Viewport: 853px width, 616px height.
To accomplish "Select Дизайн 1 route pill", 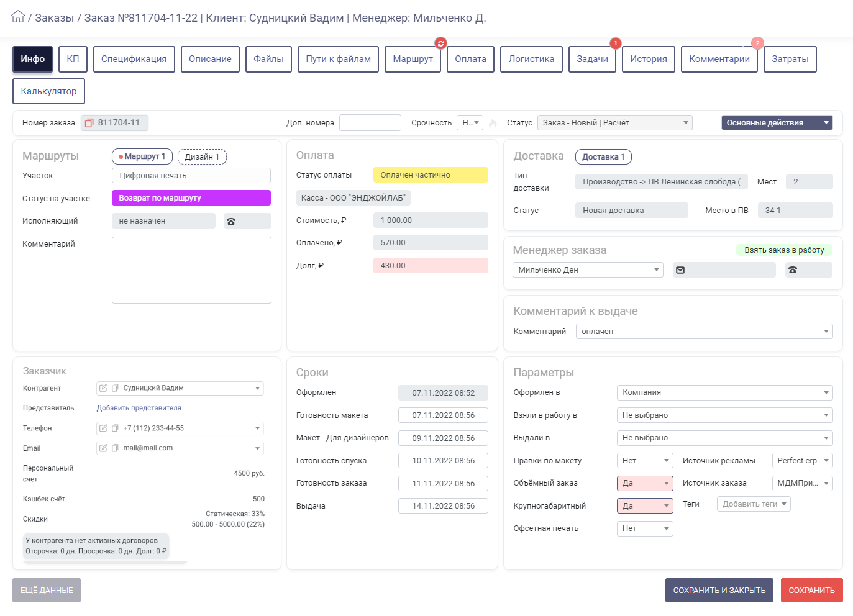I will click(202, 157).
